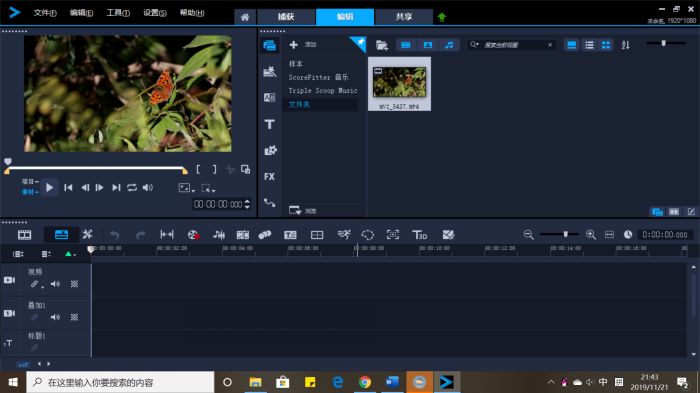Open the sort media library dropdown
This screenshot has height=393, width=700.
(x=625, y=45)
